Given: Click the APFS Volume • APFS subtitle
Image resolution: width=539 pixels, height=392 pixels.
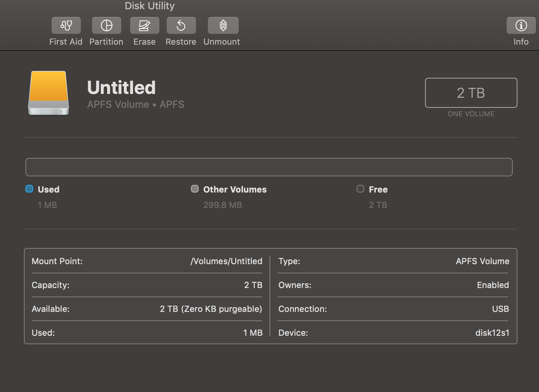Looking at the screenshot, I should [136, 104].
